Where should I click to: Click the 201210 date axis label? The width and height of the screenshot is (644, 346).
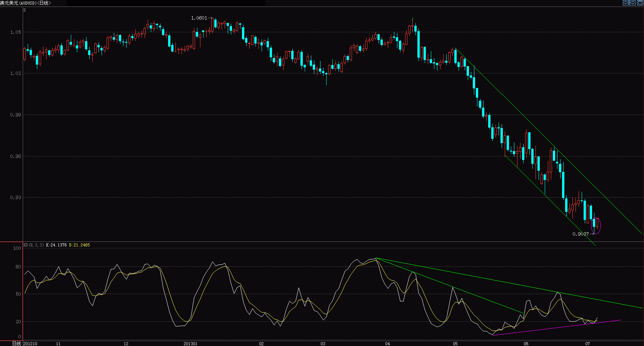(x=30, y=344)
